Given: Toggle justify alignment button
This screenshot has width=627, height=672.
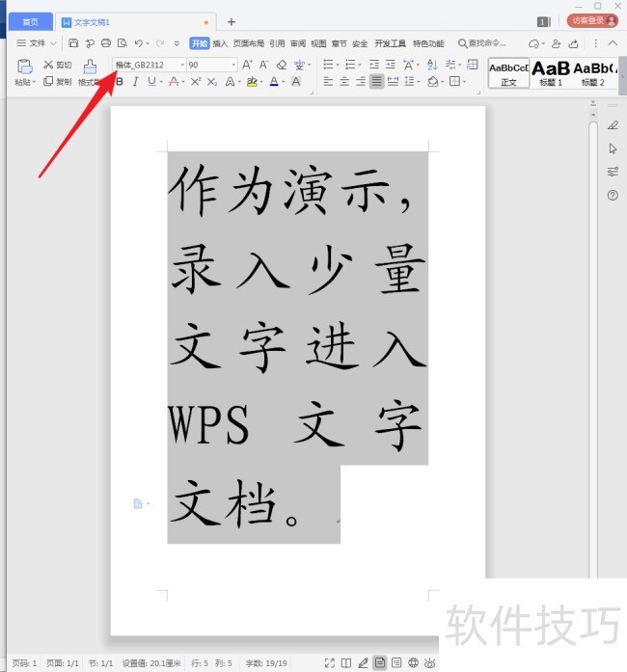Looking at the screenshot, I should 376,81.
